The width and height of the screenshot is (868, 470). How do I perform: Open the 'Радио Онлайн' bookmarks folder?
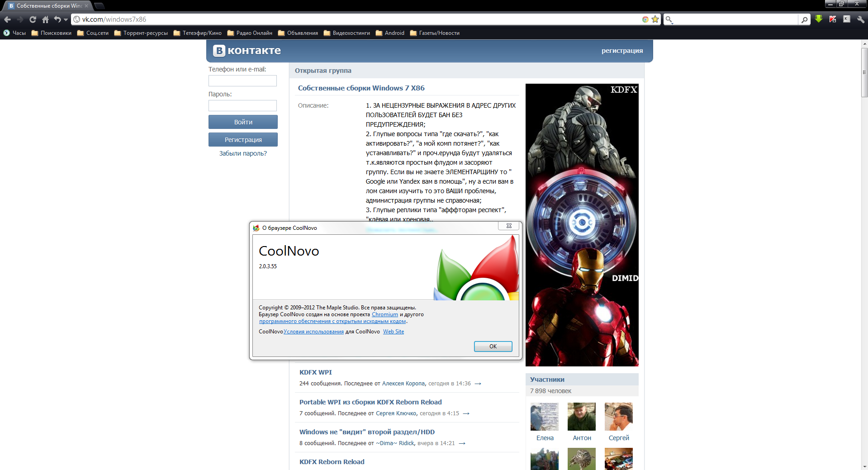pos(250,33)
